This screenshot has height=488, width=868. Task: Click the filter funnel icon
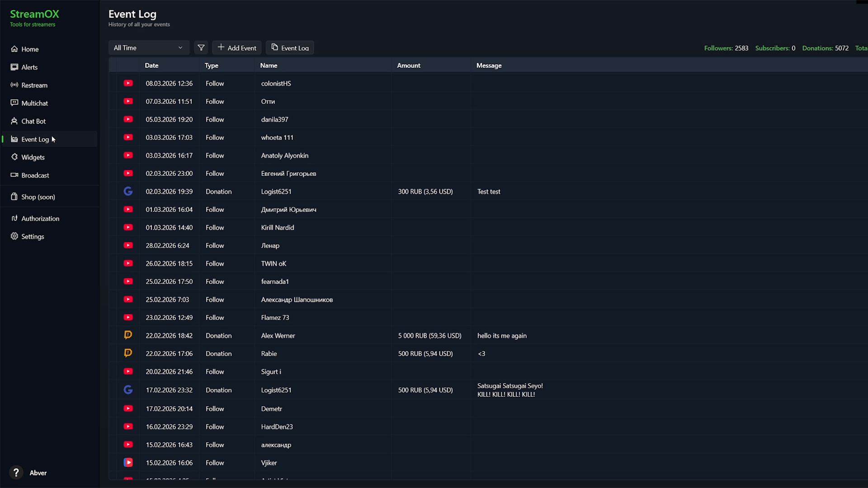coord(201,48)
